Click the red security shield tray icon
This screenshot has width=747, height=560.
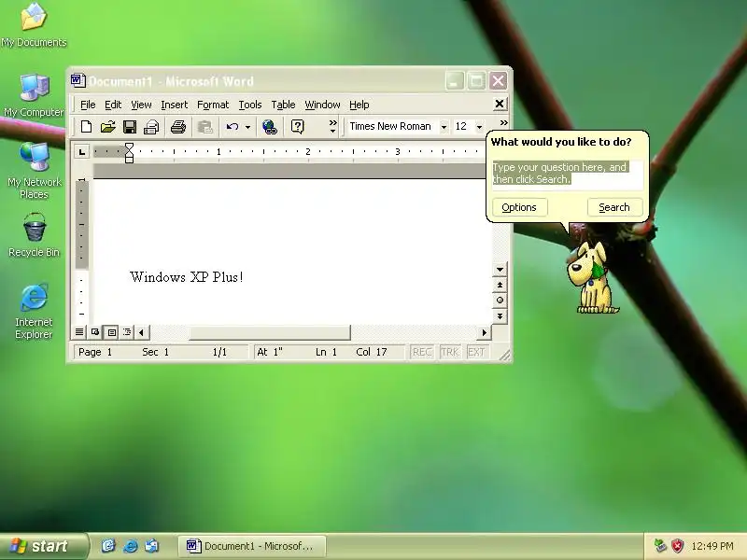[678, 546]
